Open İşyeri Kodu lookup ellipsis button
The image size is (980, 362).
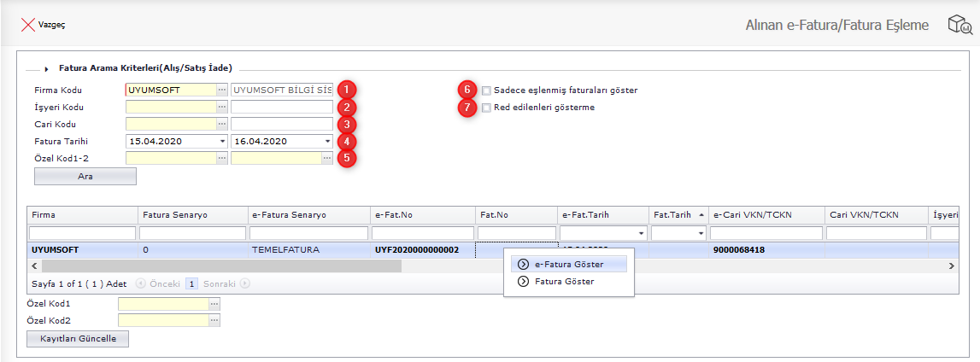click(222, 107)
